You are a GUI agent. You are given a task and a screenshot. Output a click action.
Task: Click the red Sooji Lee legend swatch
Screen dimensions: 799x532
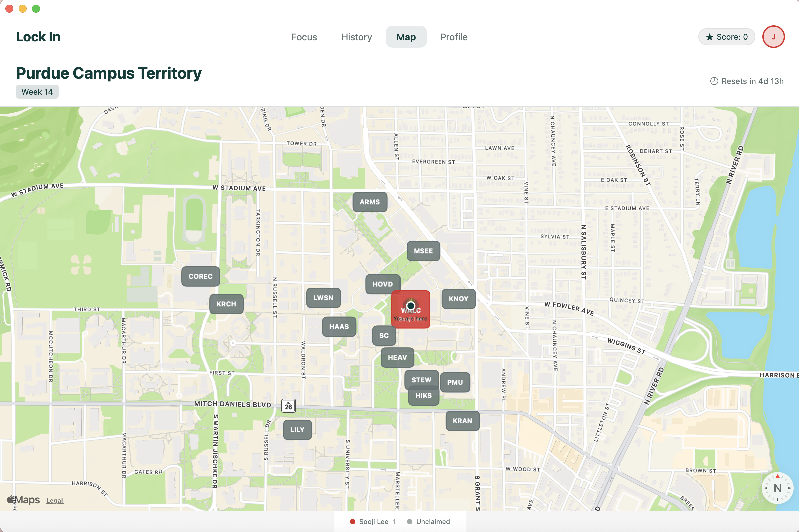pos(353,521)
